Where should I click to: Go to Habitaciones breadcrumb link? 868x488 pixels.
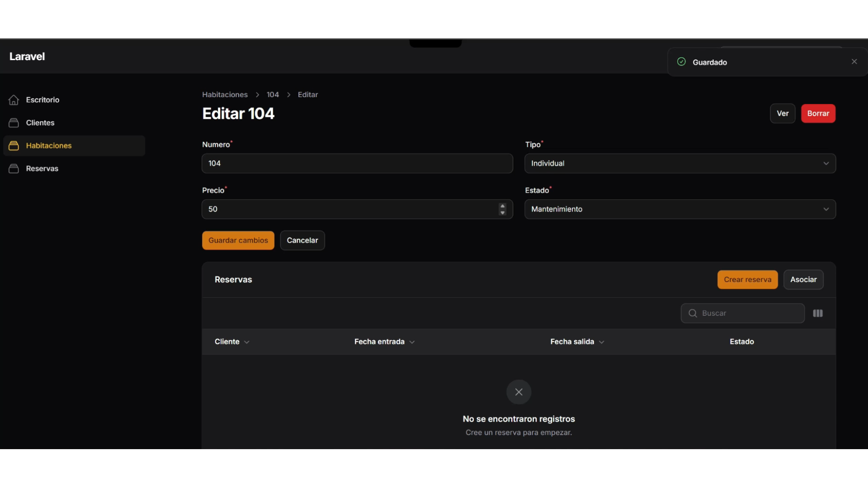coord(225,94)
